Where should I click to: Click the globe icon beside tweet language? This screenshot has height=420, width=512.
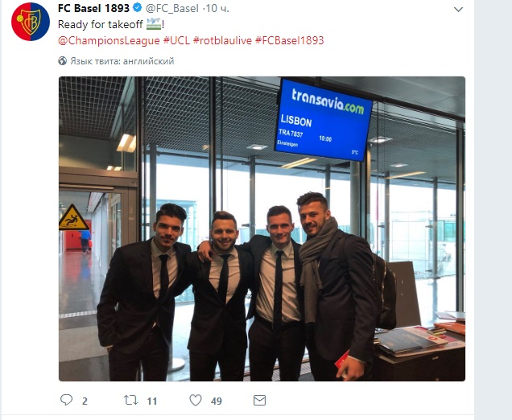pyautogui.click(x=62, y=61)
